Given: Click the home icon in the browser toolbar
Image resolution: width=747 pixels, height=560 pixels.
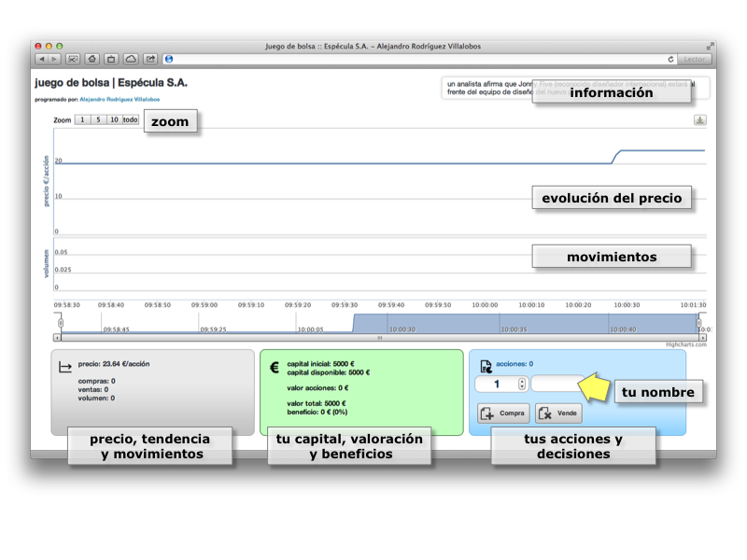Looking at the screenshot, I should pos(92,58).
